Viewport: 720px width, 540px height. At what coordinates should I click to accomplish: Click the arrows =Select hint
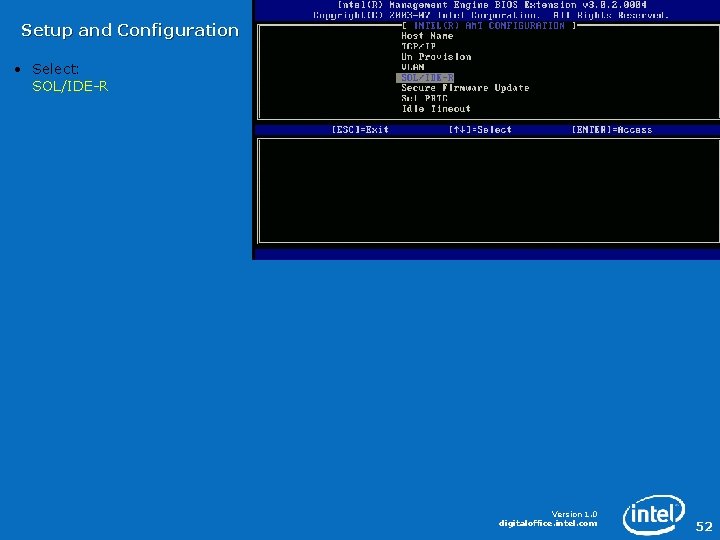(x=480, y=129)
